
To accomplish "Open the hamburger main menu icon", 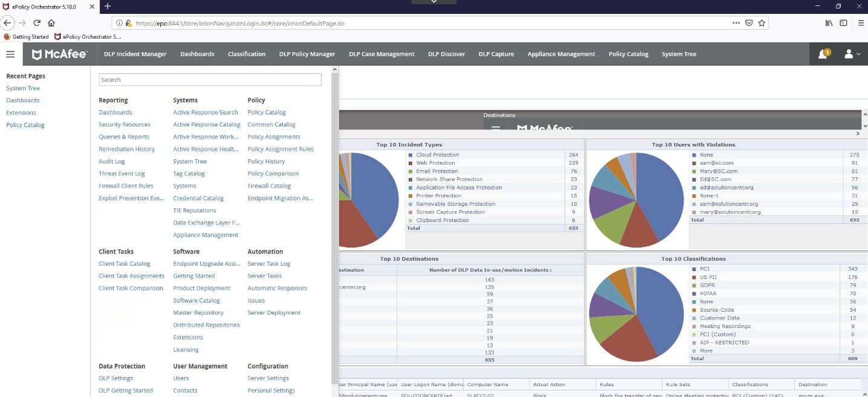I will [x=10, y=54].
